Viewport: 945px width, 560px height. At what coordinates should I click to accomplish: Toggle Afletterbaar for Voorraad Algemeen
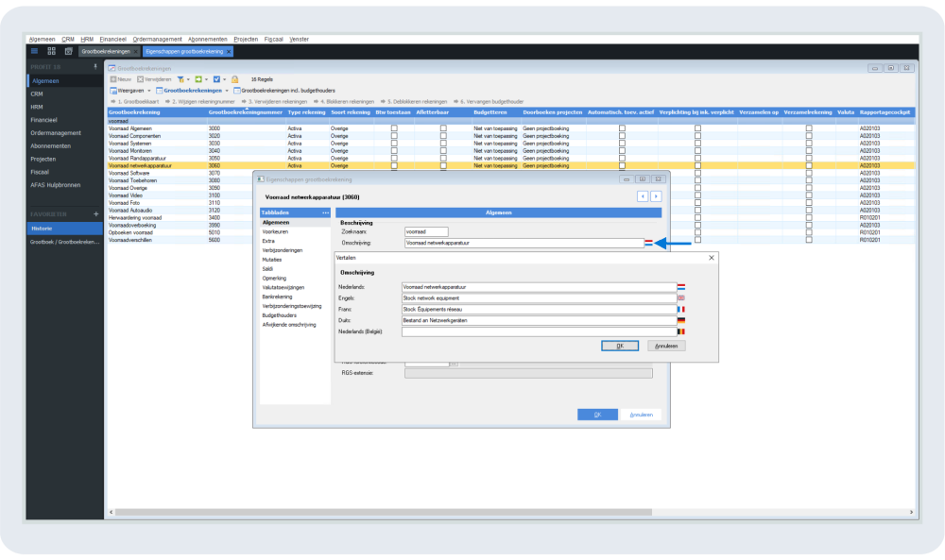click(x=443, y=128)
